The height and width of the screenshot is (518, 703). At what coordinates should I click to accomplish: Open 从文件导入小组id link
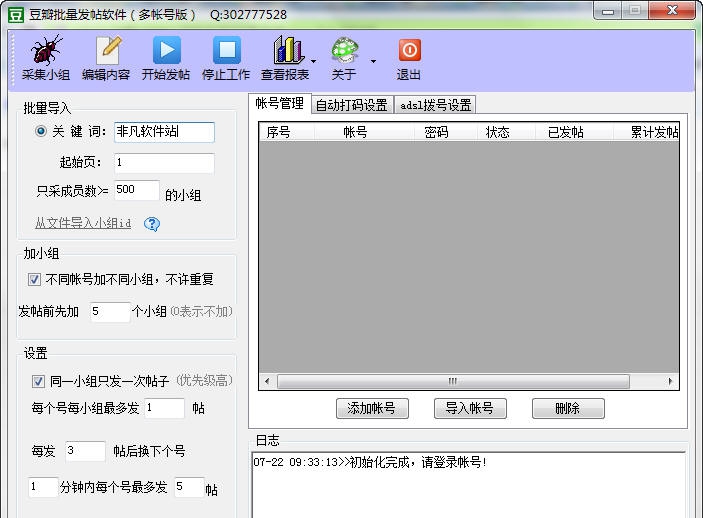83,223
